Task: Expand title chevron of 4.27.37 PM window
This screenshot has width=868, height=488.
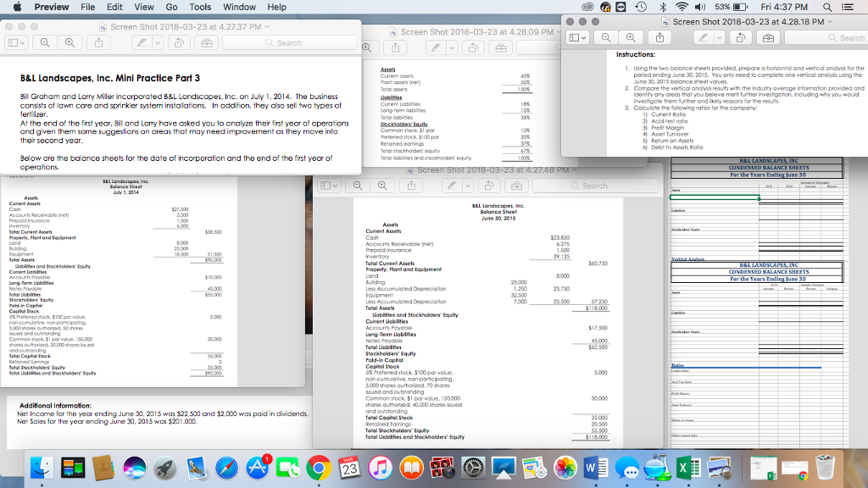Action: 267,26
